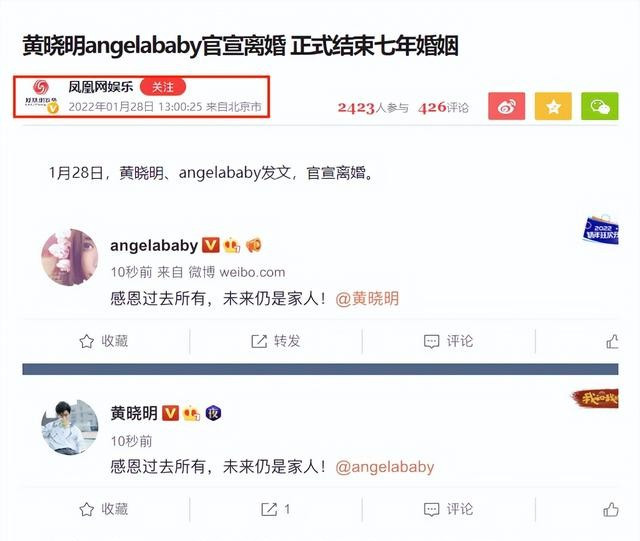Click the yellow star favorite icon
The height and width of the screenshot is (541, 640).
pos(553,106)
